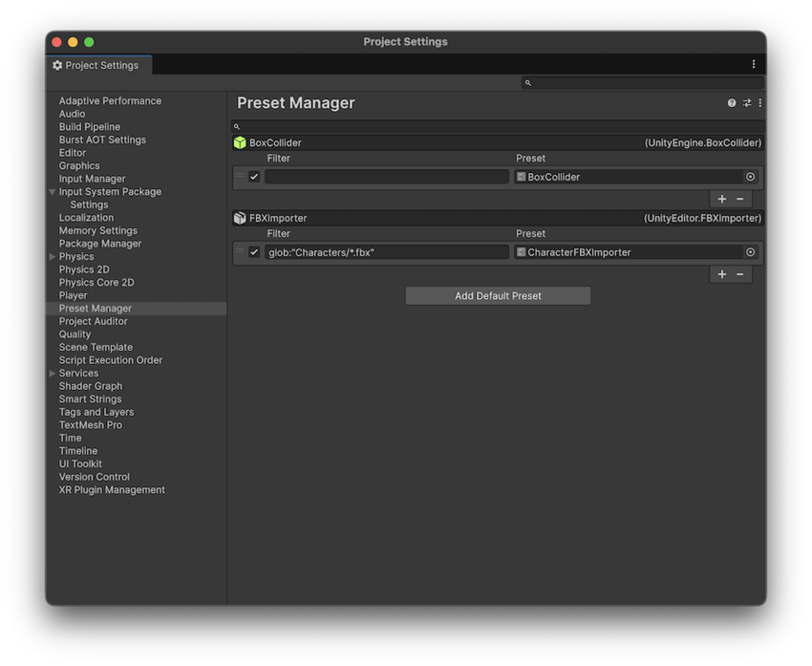Open Physics Core 2D settings
This screenshot has height=666, width=812.
pos(96,283)
